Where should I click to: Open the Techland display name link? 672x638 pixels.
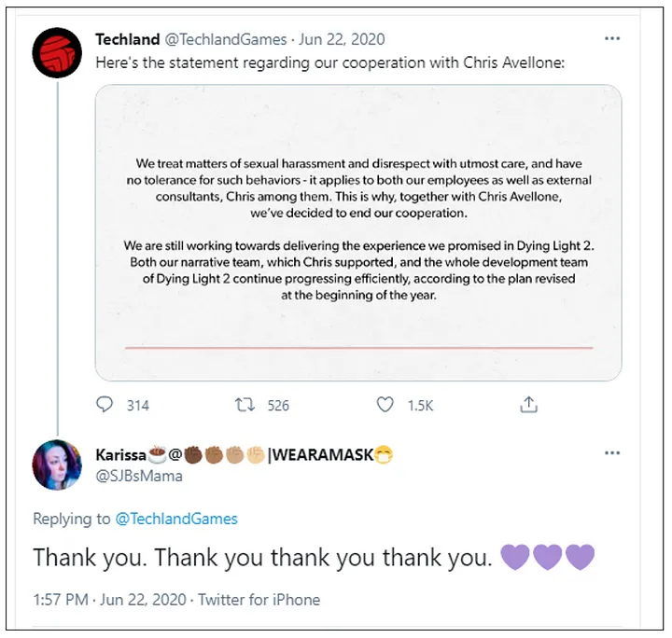point(127,39)
